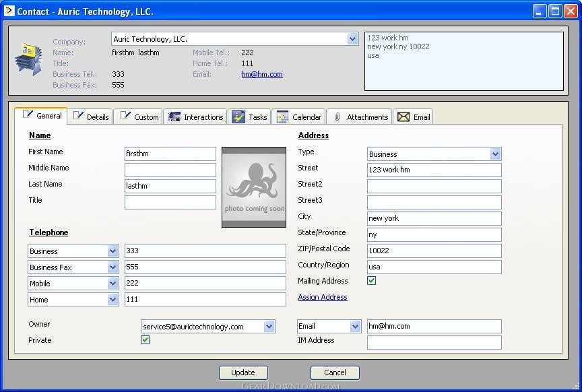The image size is (582, 392).
Task: Focus the ZIP/Postal Code field
Action: [434, 251]
